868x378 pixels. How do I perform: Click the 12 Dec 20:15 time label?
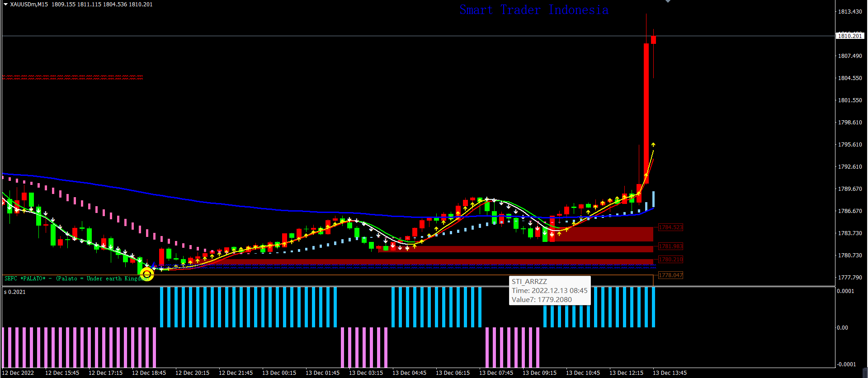(192, 373)
